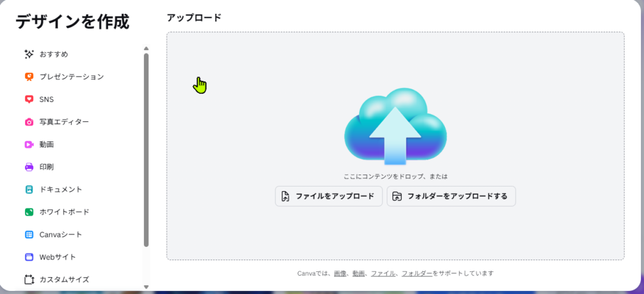644x294 pixels.
Task: Click the green ホワイトボード icon
Action: (29, 212)
